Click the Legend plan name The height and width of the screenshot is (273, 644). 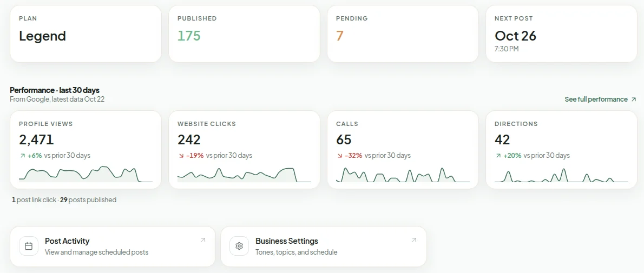pyautogui.click(x=42, y=36)
